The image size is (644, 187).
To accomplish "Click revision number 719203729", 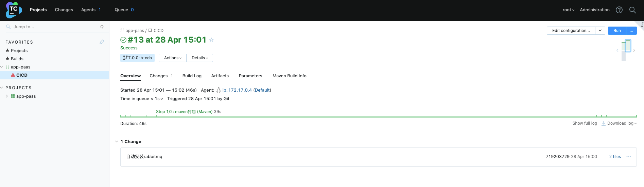I will [x=558, y=157].
